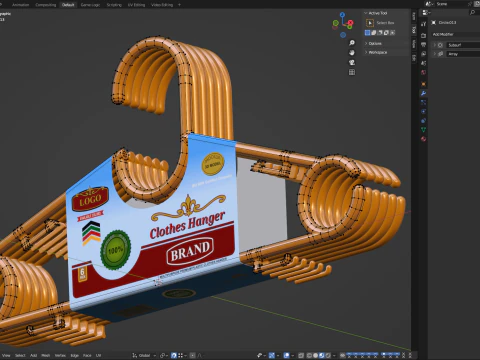Click the red X axis on navigation gizmo

[x=350, y=23]
